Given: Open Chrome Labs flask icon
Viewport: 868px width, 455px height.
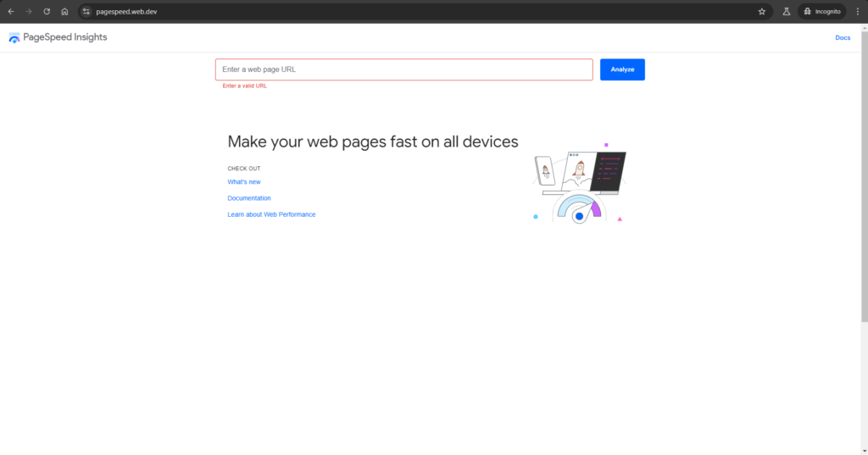Looking at the screenshot, I should pos(786,12).
